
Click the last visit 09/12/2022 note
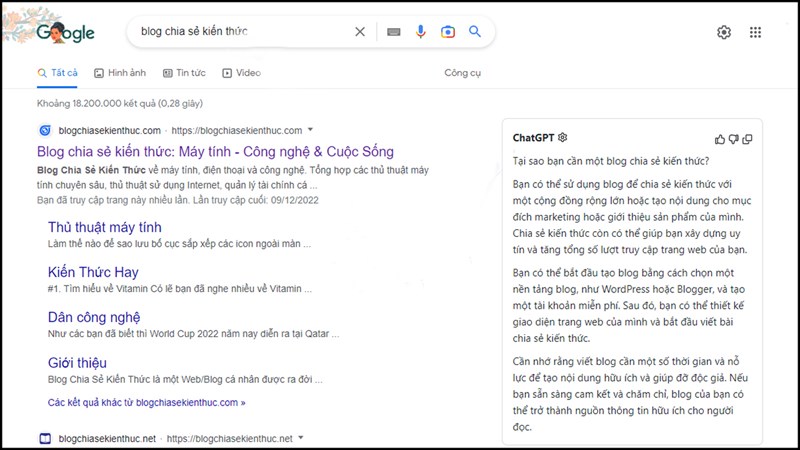click(x=178, y=200)
